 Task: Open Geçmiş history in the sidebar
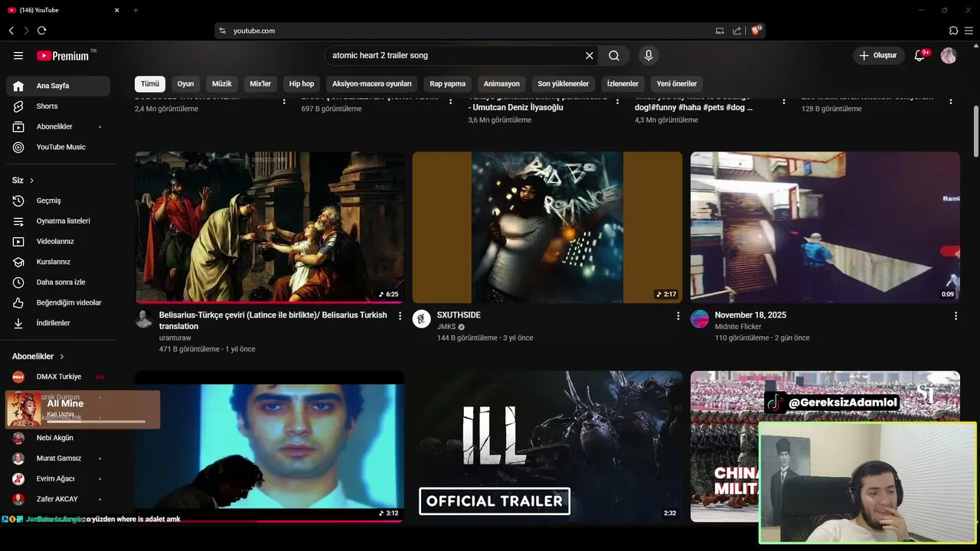pos(58,201)
